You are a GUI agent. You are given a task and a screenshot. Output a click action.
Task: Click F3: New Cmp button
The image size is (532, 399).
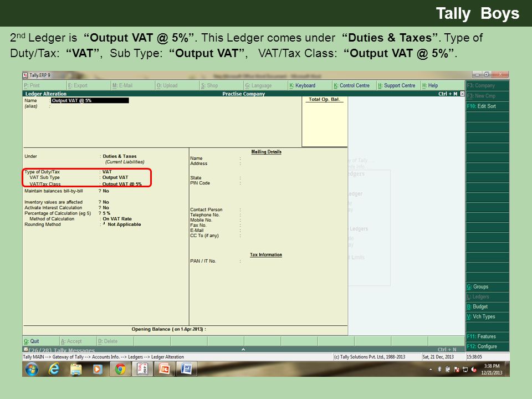(487, 96)
